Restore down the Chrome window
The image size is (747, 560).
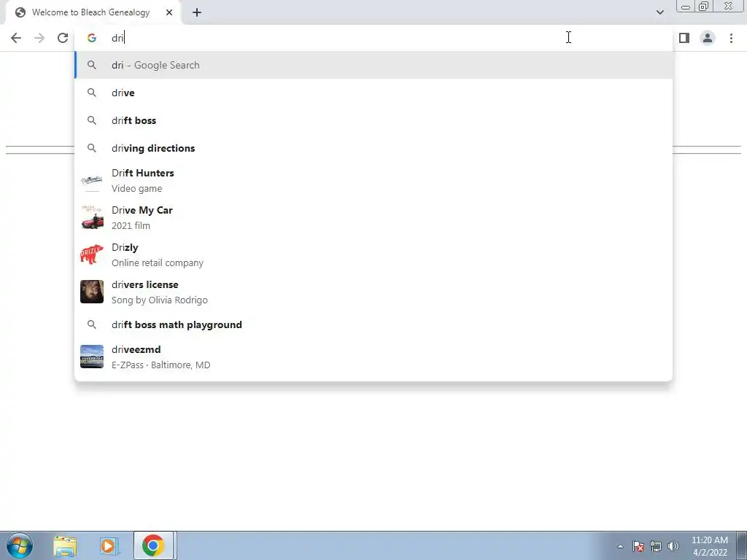703,6
